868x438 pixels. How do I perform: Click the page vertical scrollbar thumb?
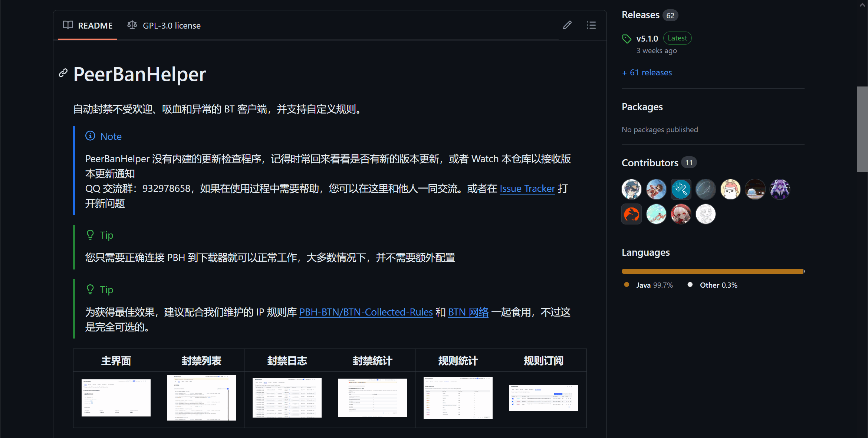point(862,129)
